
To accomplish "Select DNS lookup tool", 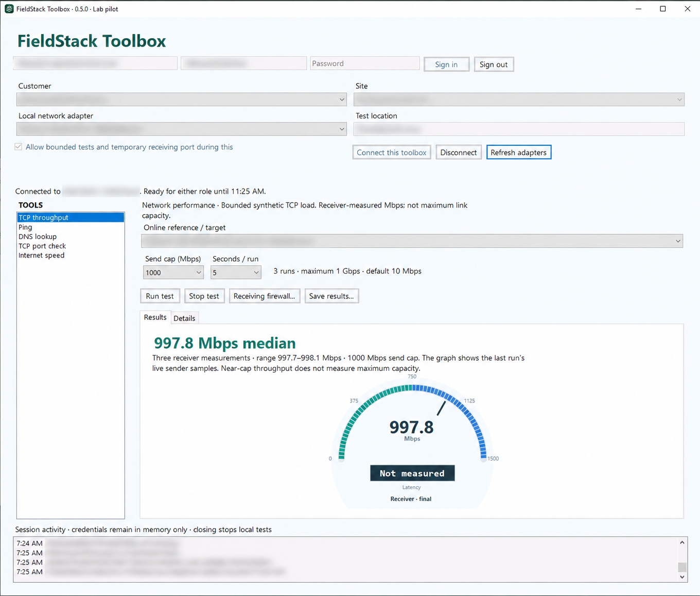I will coord(71,236).
